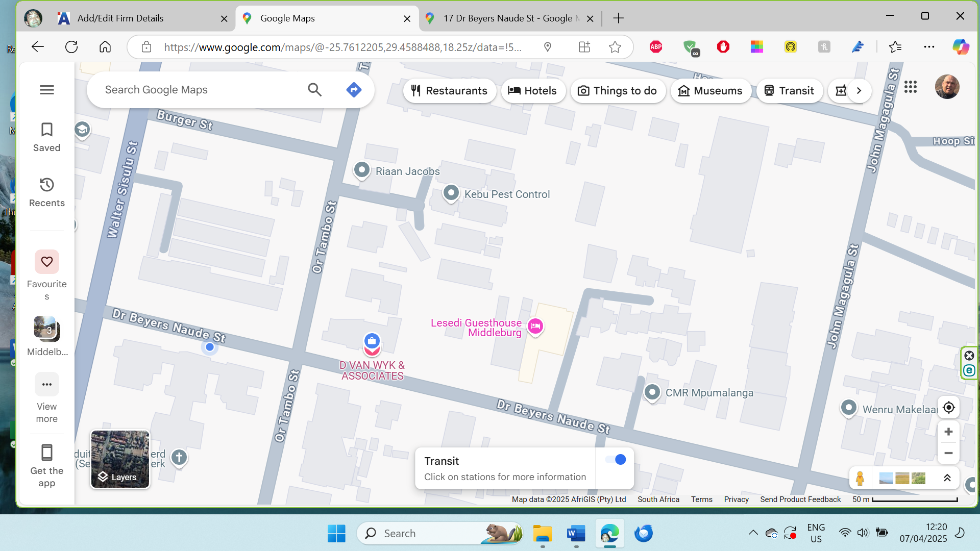
Task: Click the URL address bar
Action: [342, 47]
